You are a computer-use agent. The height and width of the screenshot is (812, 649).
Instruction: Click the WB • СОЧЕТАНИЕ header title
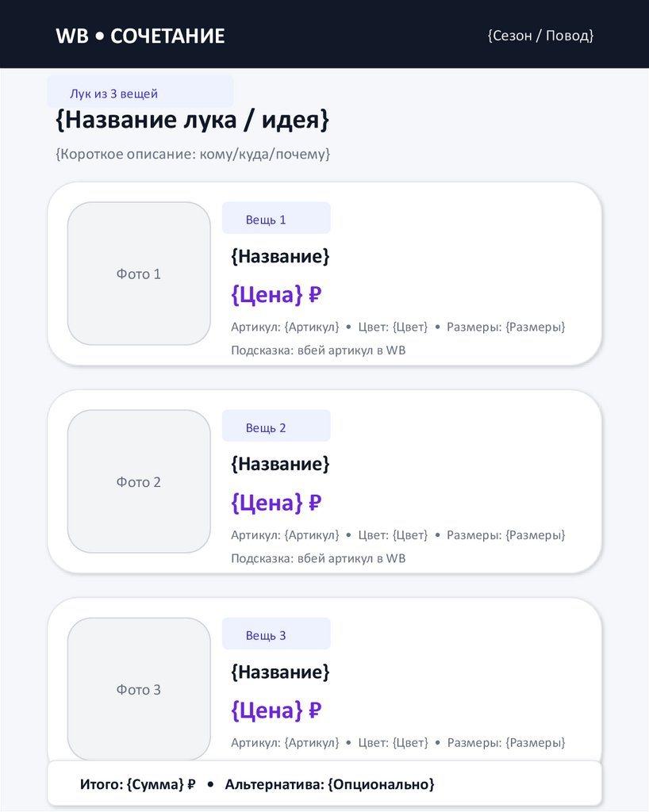(140, 36)
